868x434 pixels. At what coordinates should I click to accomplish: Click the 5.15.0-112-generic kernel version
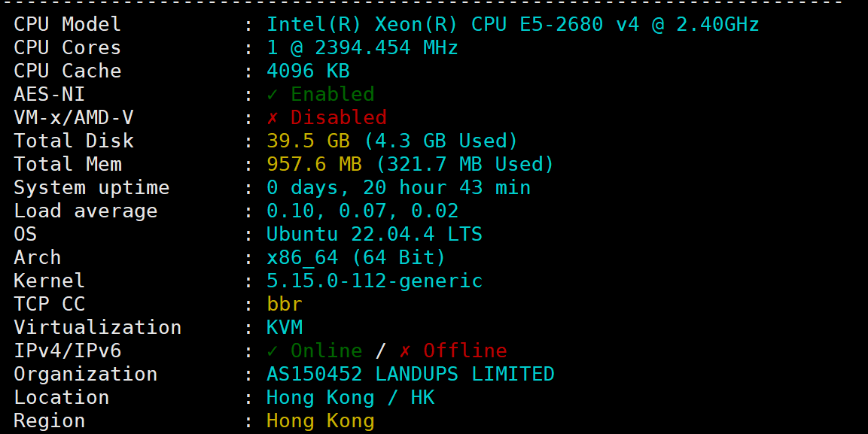[x=374, y=281]
